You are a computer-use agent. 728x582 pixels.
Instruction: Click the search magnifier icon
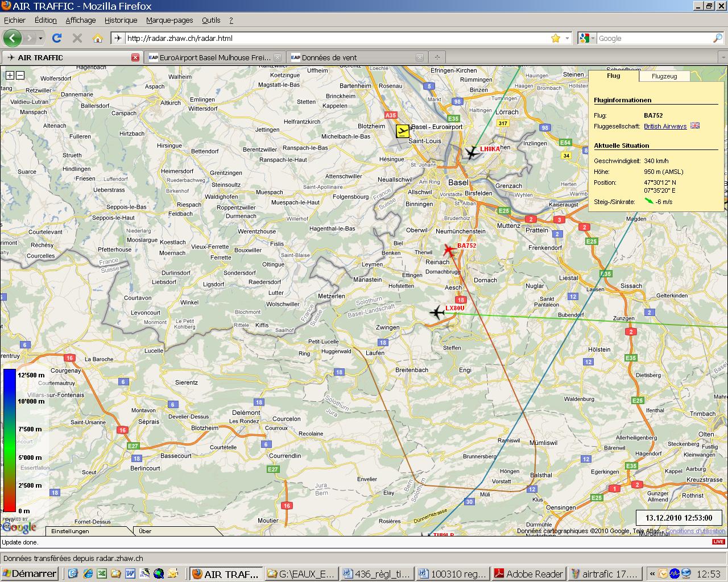pos(718,38)
